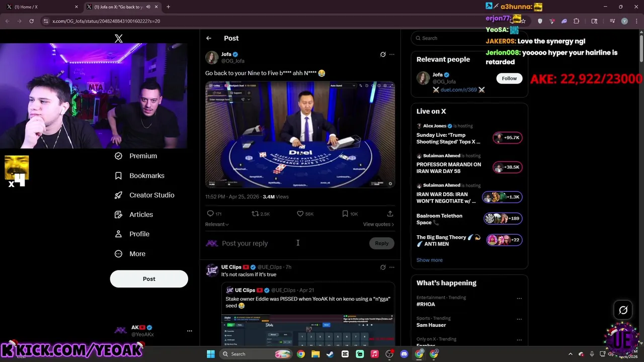
Task: Open Profile in the sidebar
Action: point(132,234)
